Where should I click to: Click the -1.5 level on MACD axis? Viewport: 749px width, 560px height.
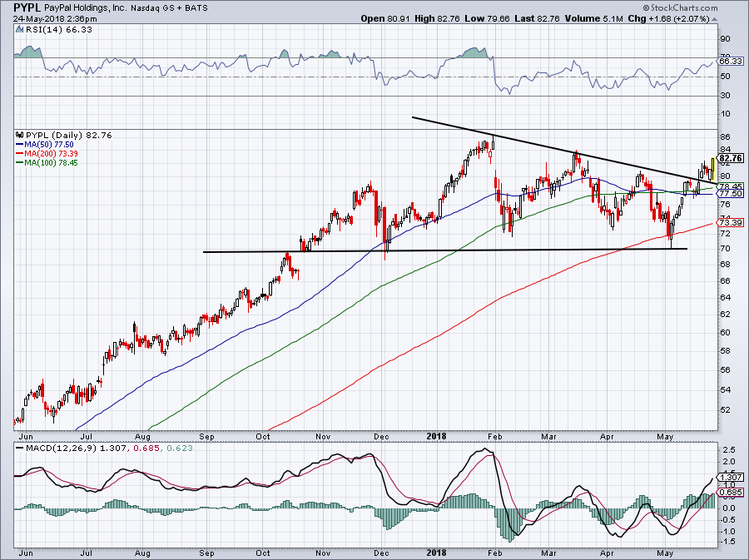[x=728, y=542]
